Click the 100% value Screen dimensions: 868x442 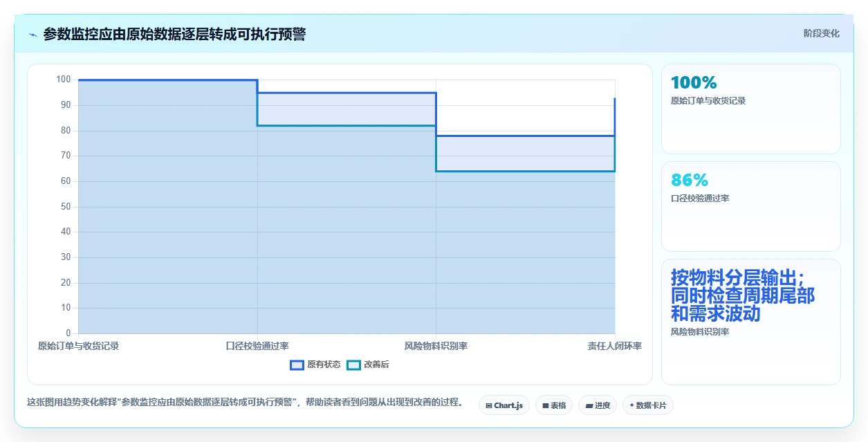click(694, 83)
